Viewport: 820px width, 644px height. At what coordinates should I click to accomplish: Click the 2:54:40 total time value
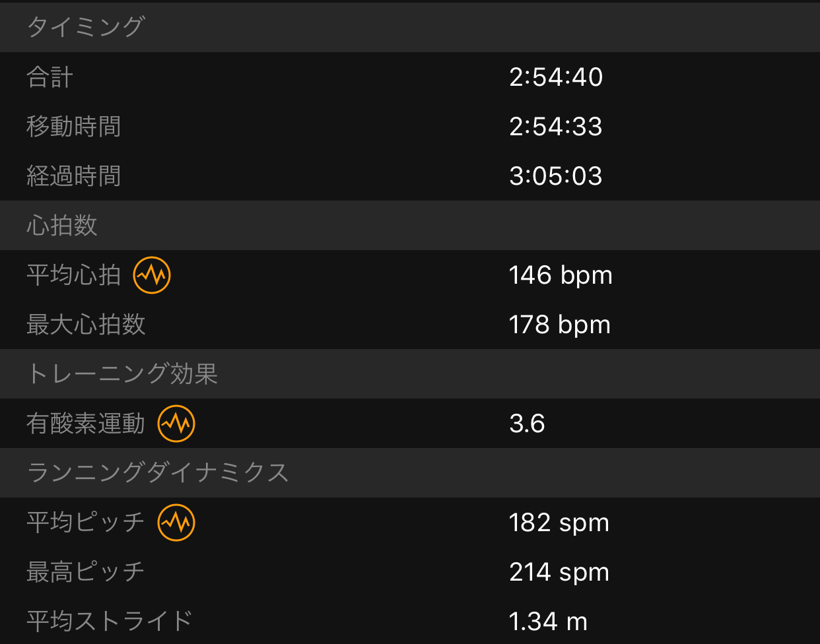(x=556, y=77)
